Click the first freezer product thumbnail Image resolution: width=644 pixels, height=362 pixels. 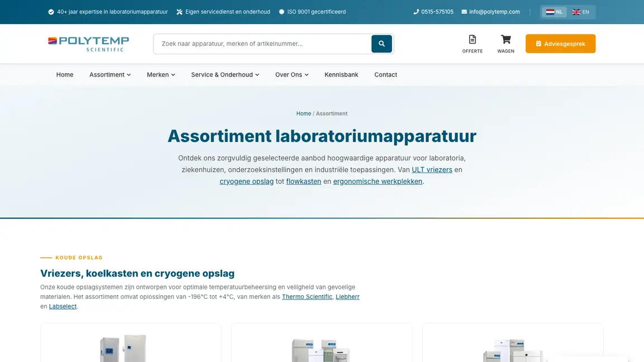coord(123,348)
